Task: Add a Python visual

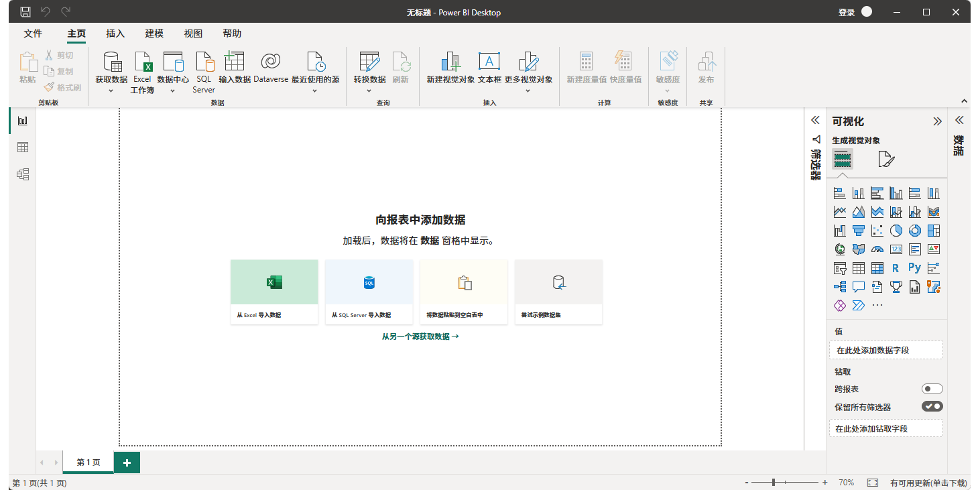Action: pos(914,267)
